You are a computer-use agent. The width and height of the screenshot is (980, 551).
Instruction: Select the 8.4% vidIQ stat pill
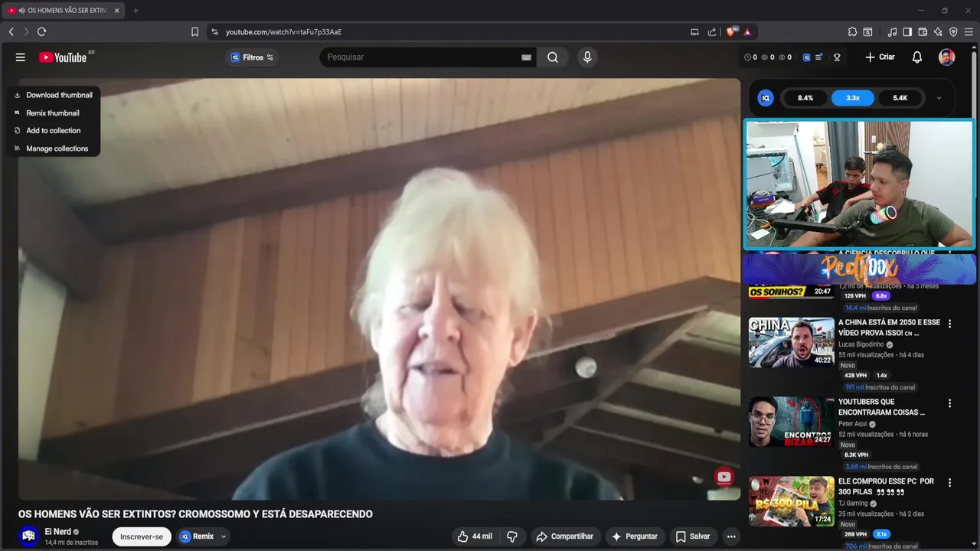click(805, 98)
